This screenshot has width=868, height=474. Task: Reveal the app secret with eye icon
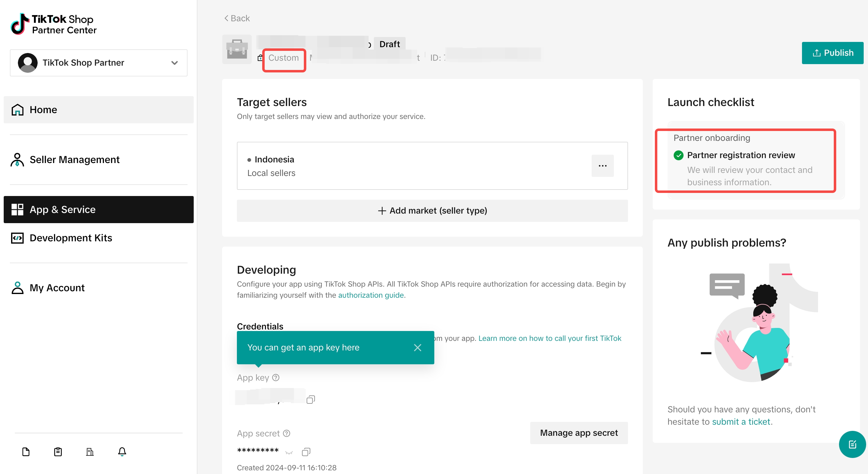[289, 452]
